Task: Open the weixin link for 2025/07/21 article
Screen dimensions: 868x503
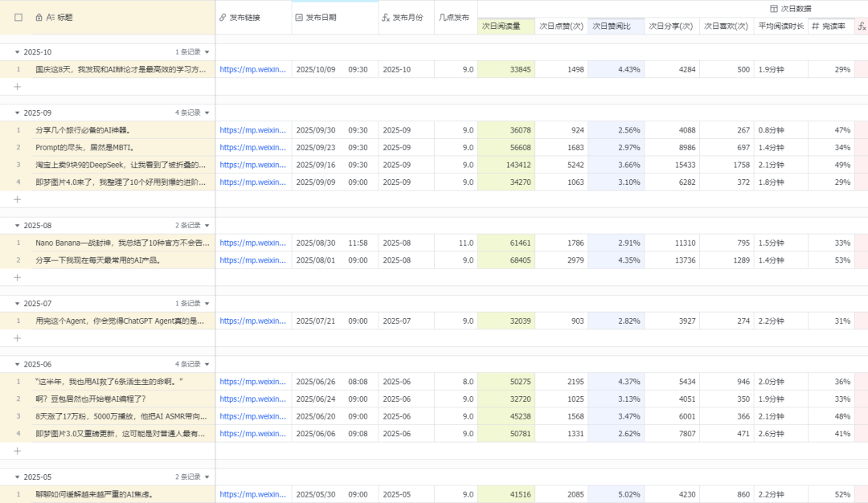Action: [x=253, y=321]
